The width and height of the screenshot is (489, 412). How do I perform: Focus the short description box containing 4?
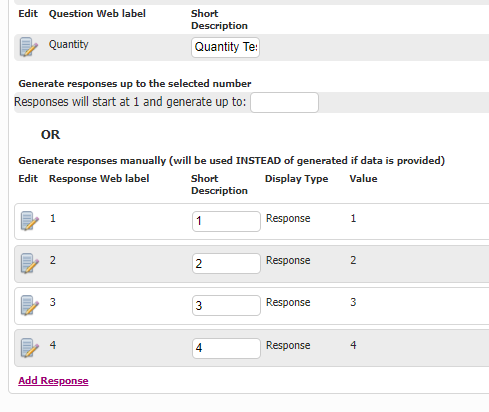coord(226,348)
